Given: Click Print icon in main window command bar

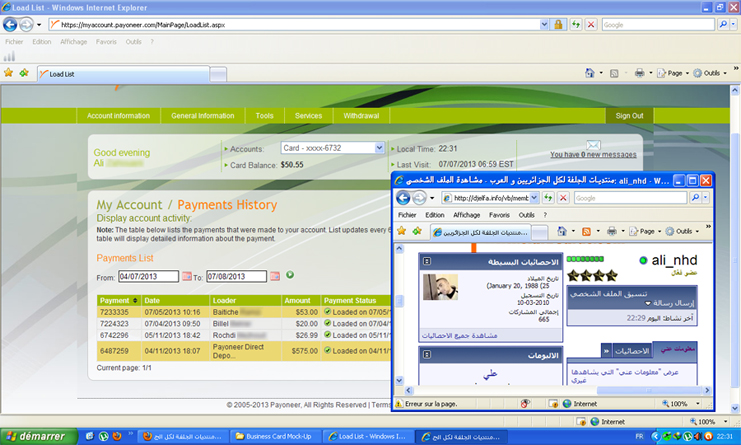Looking at the screenshot, I should [639, 73].
